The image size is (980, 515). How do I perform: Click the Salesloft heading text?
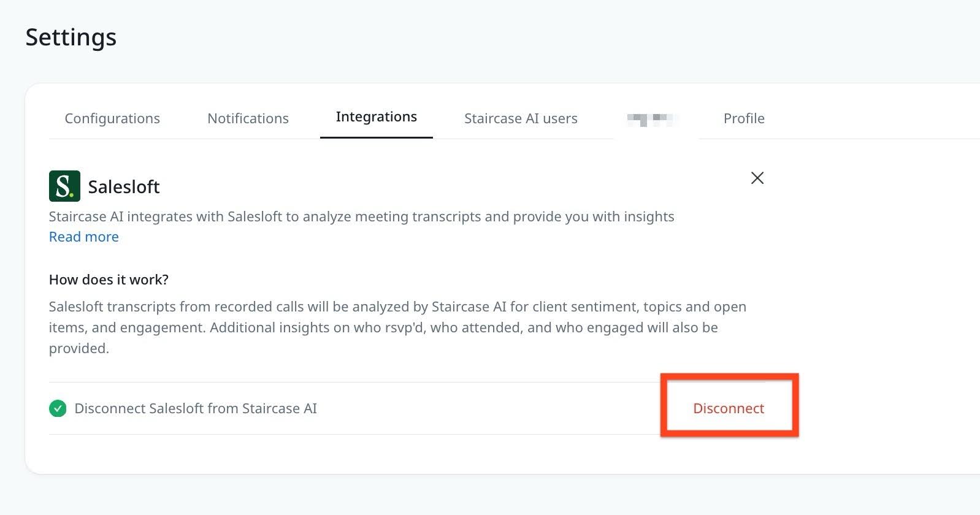pyautogui.click(x=124, y=186)
